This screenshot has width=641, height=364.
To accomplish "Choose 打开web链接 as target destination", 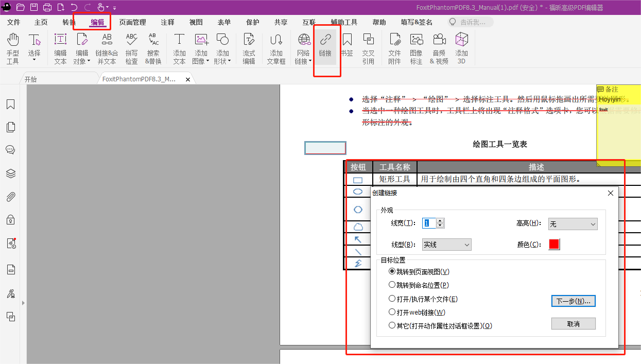I will click(x=392, y=311).
